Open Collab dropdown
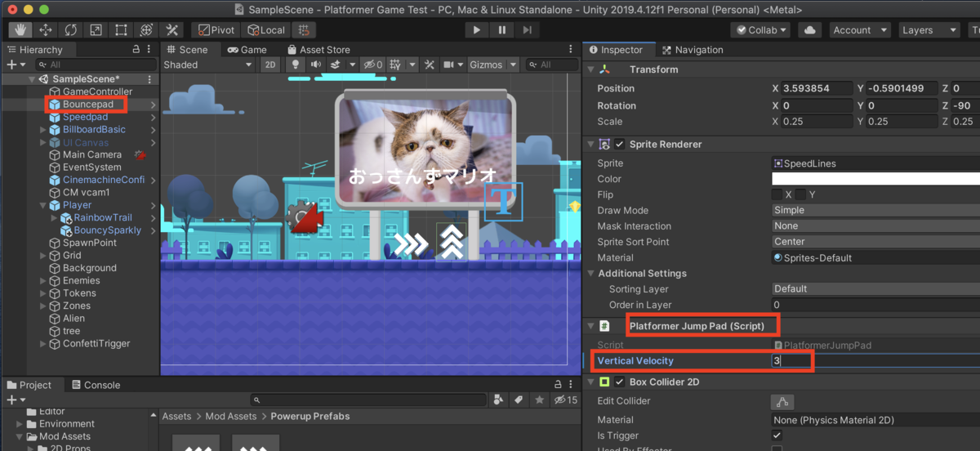This screenshot has width=980, height=451. [x=762, y=30]
